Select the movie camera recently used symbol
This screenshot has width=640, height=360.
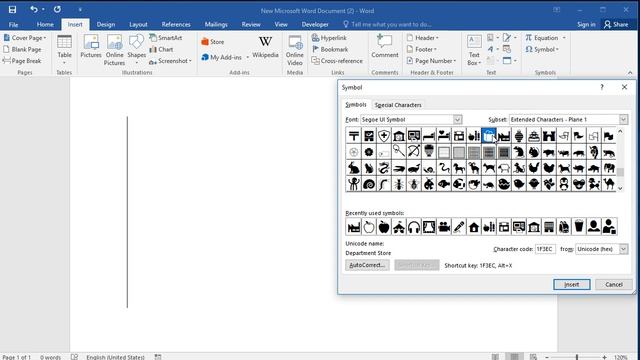(444, 227)
